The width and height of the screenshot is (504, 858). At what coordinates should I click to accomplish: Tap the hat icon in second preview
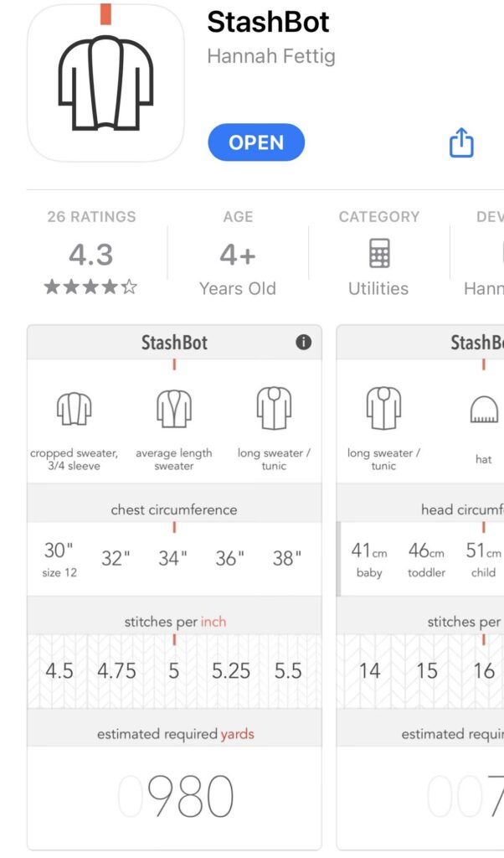click(484, 410)
